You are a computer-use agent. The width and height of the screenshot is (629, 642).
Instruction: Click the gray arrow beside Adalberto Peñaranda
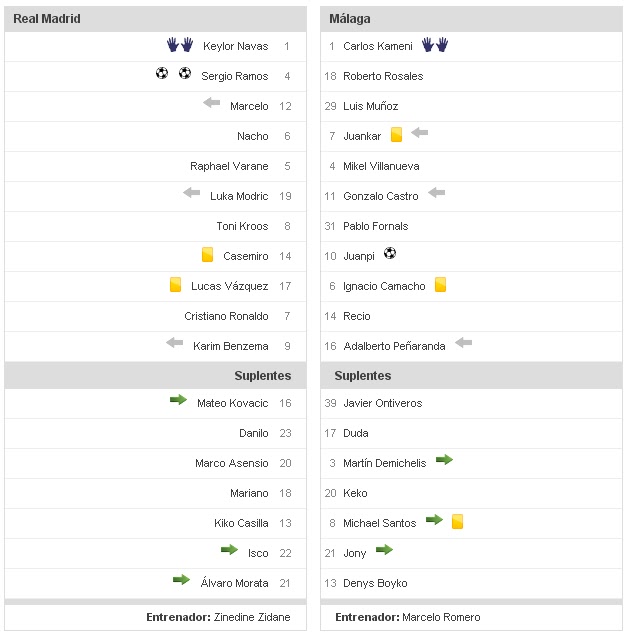[x=463, y=343]
